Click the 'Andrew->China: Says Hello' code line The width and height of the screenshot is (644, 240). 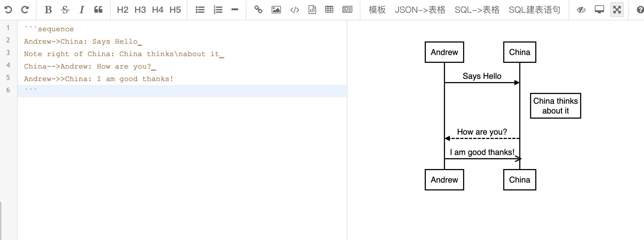[x=81, y=41]
